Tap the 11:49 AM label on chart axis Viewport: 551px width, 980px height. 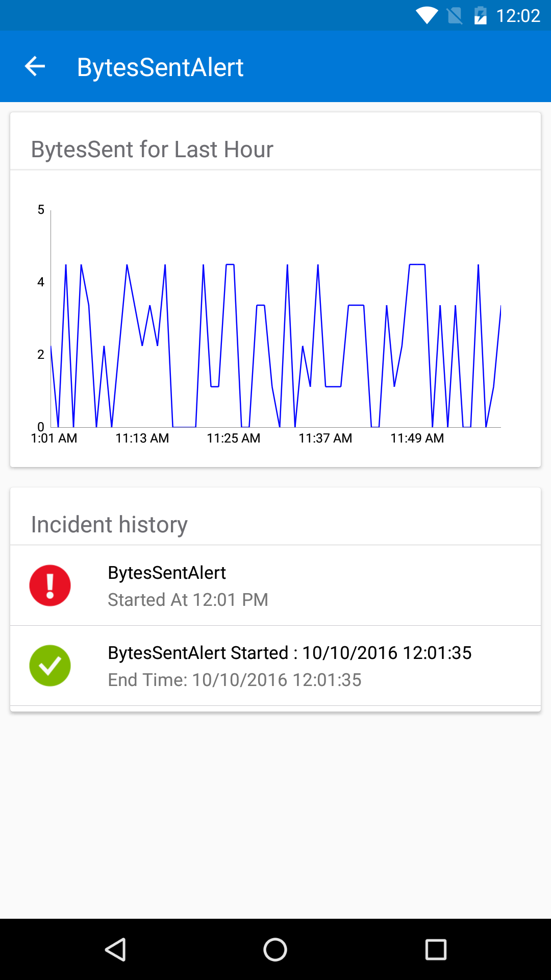point(417,438)
